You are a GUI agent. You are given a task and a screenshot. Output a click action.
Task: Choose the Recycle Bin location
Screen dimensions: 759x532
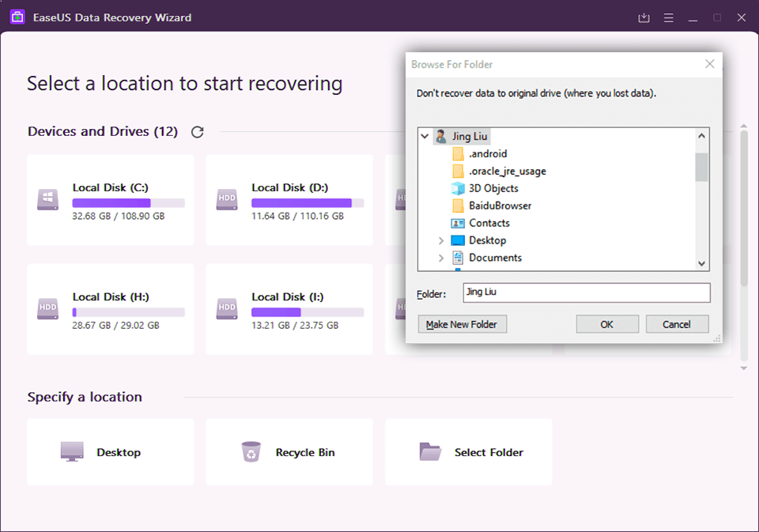tap(289, 452)
